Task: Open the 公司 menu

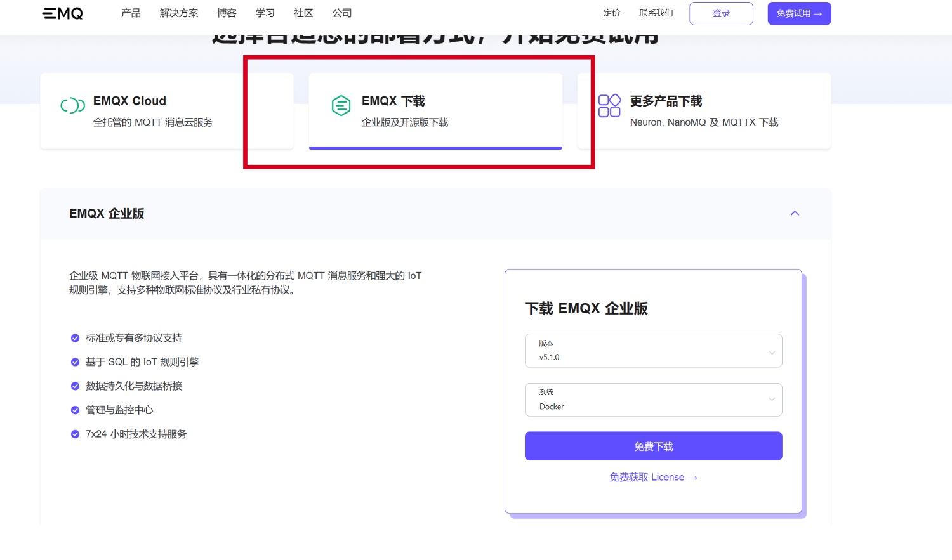Action: (x=342, y=13)
